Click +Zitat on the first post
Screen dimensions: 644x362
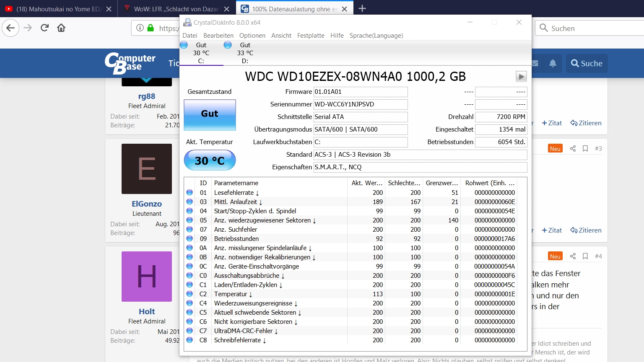pos(552,123)
